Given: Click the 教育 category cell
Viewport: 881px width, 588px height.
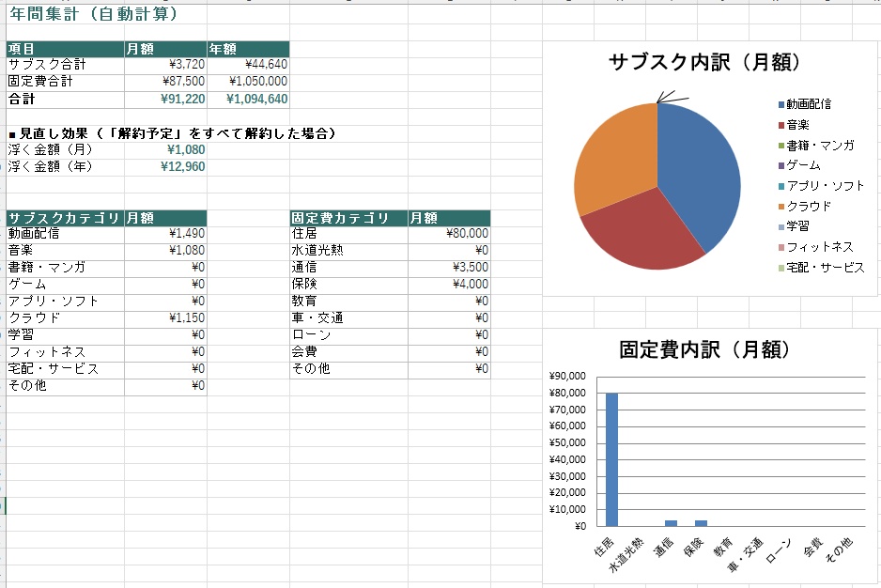Looking at the screenshot, I should point(348,302).
